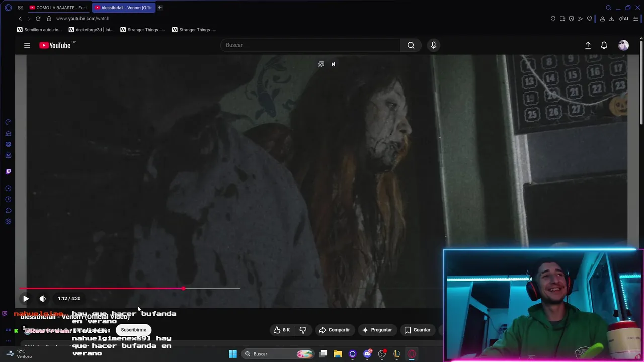Viewport: 644px width, 362px height.
Task: Open a new browser tab
Action: (x=160, y=8)
